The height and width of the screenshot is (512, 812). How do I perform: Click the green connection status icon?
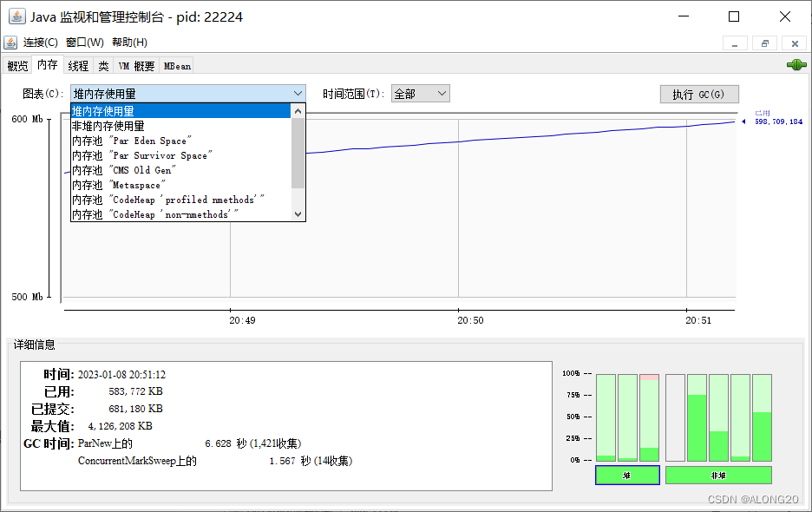[796, 65]
